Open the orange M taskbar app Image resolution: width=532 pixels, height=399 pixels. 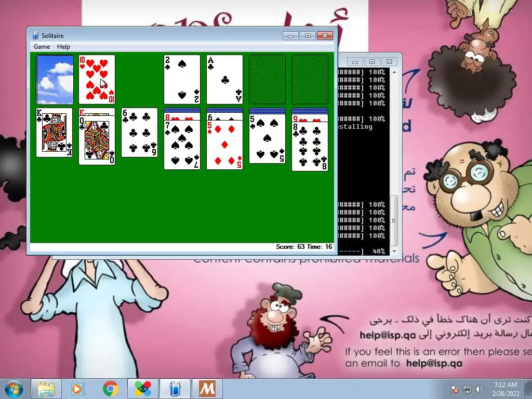[x=207, y=389]
